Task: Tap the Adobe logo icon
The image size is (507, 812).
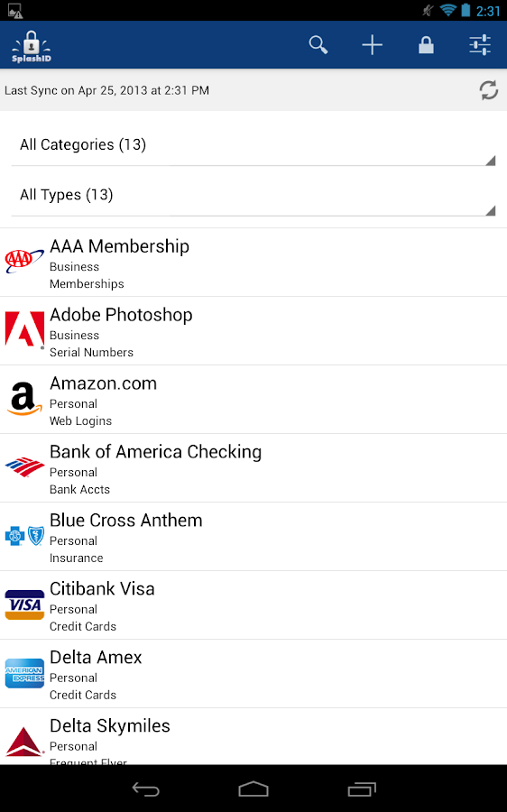Action: point(24,330)
